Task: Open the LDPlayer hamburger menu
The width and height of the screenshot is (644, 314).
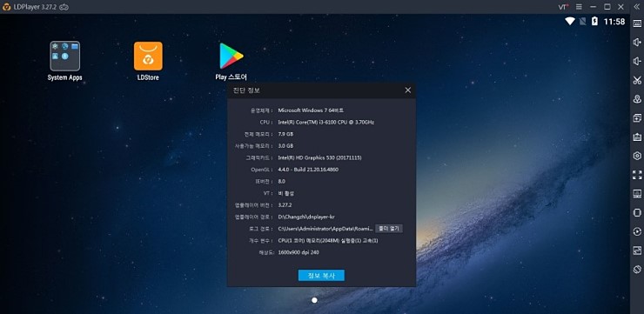Action: pyautogui.click(x=579, y=7)
